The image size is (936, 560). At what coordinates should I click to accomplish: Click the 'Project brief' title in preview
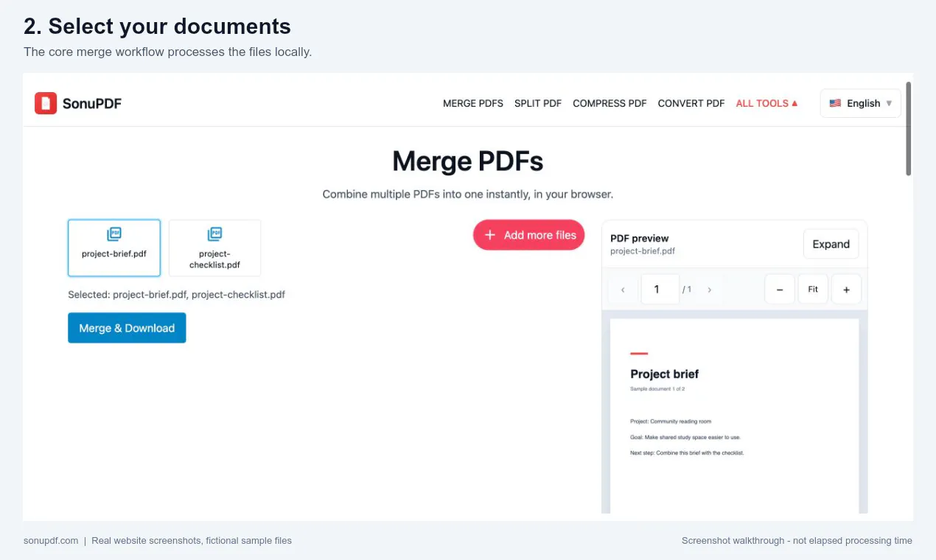(665, 374)
